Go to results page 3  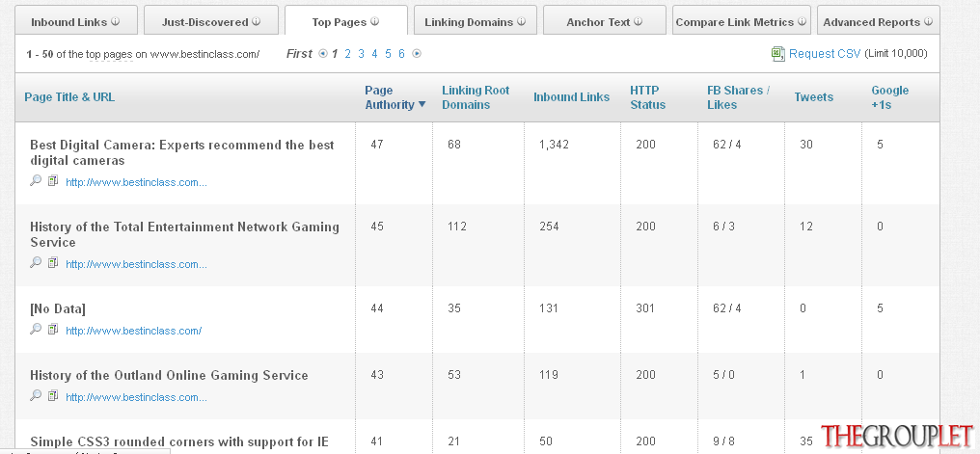[361, 54]
